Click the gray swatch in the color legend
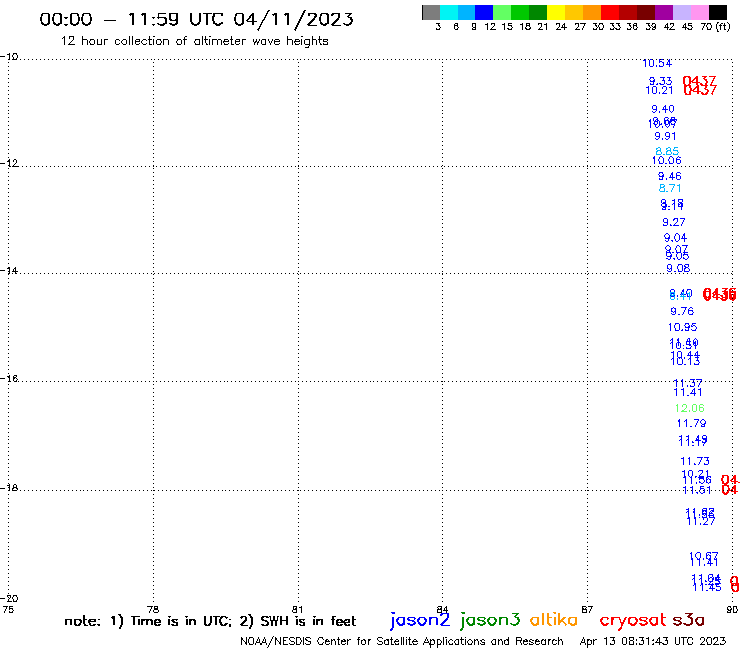This screenshot has width=740, height=650. tap(431, 12)
